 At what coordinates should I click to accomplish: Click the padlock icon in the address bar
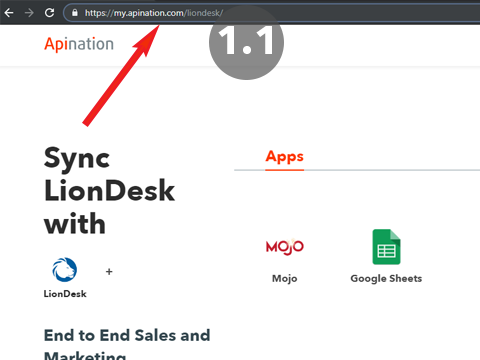coord(75,13)
